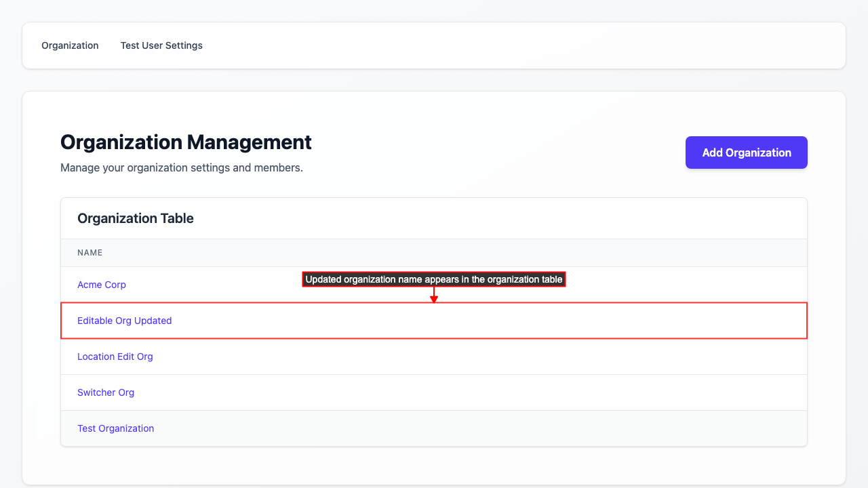Open the Switcher Org link

click(x=106, y=392)
